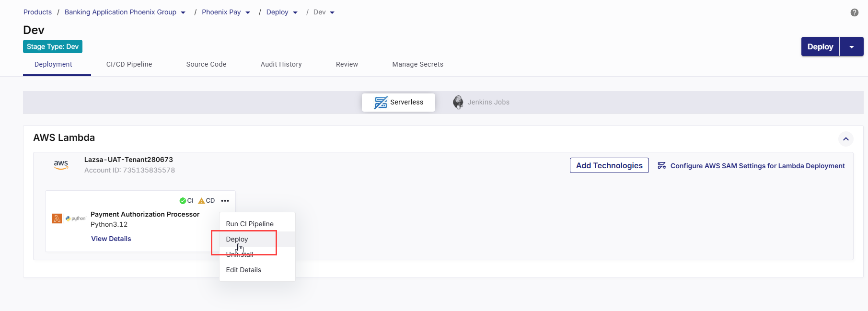Click the Add Technologies button
This screenshot has width=868, height=311.
point(609,165)
